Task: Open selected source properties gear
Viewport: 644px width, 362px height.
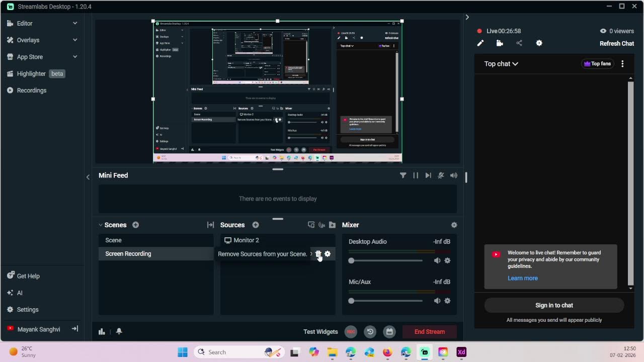Action: pos(328,254)
